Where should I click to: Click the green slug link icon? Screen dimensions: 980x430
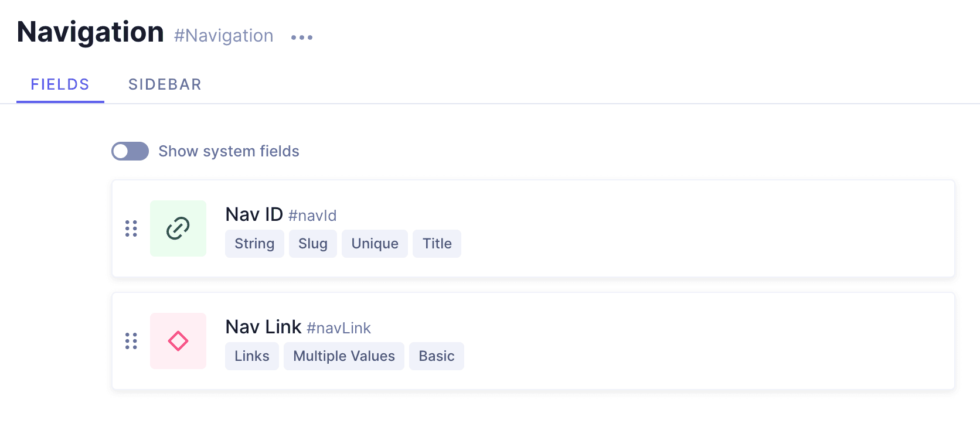[178, 228]
